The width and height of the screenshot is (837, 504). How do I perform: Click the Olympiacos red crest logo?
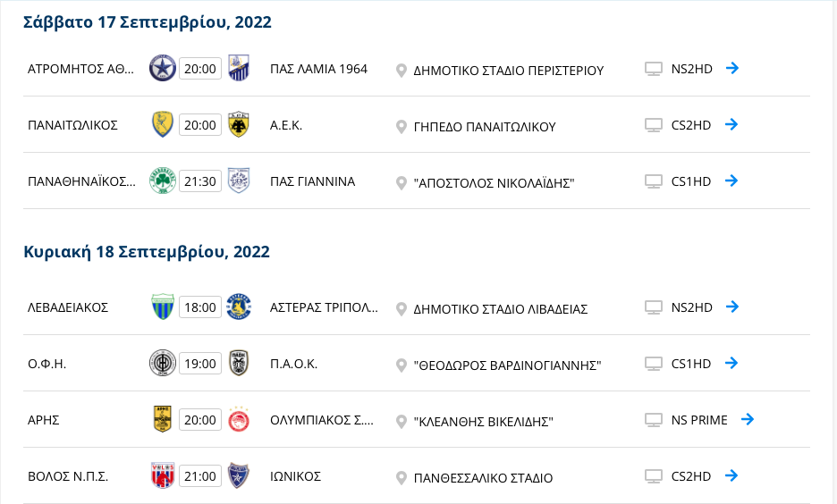tap(239, 419)
